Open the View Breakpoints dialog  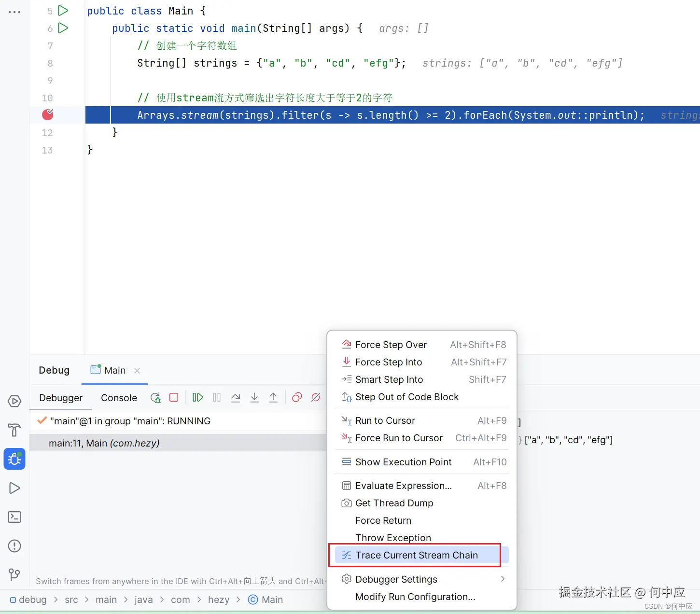[297, 397]
